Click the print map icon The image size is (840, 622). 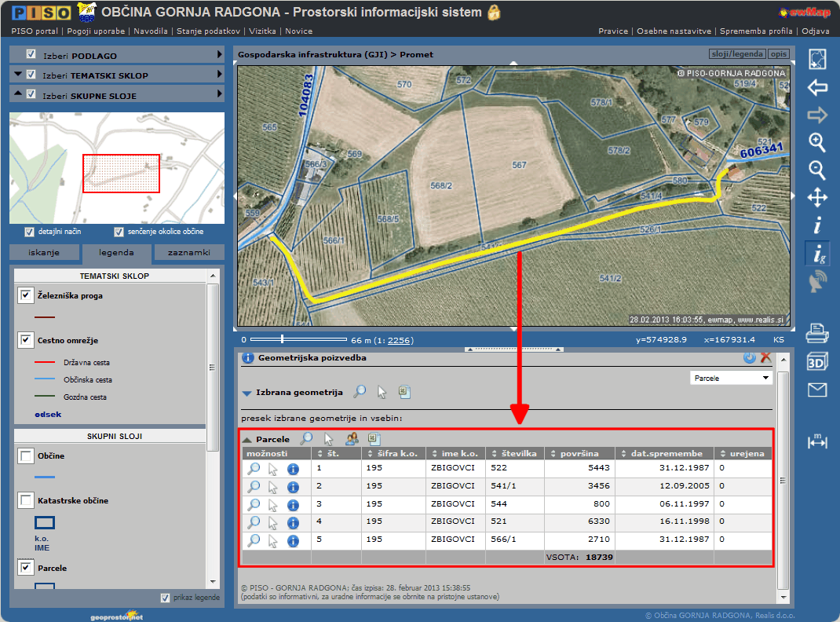pyautogui.click(x=817, y=334)
